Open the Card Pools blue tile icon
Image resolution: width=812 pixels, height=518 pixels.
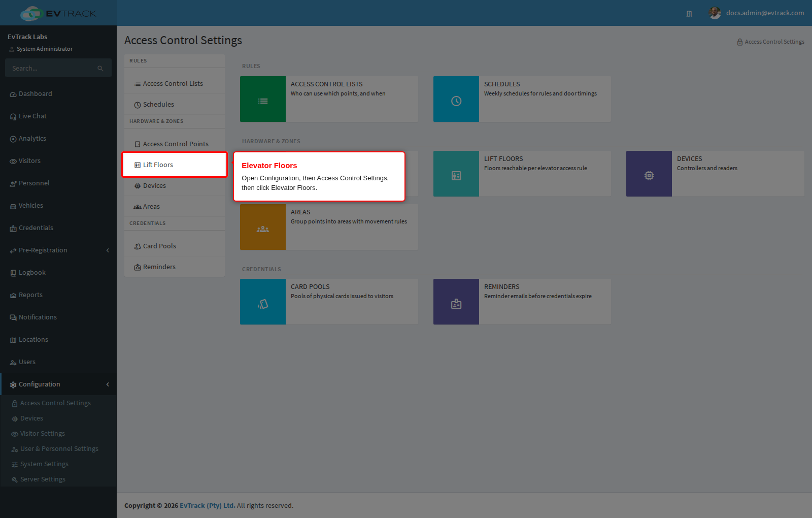point(263,302)
